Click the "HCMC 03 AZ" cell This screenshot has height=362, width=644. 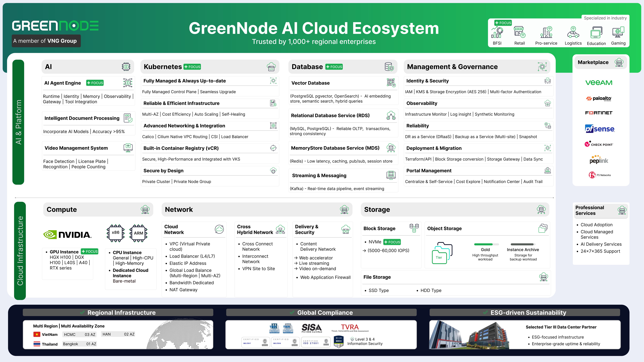79,334
